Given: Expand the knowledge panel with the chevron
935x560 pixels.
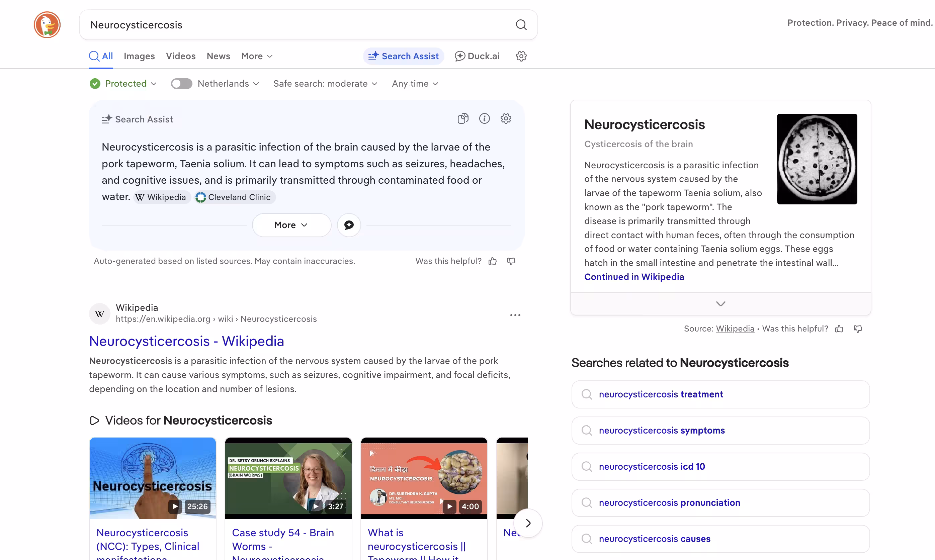Looking at the screenshot, I should pos(720,303).
